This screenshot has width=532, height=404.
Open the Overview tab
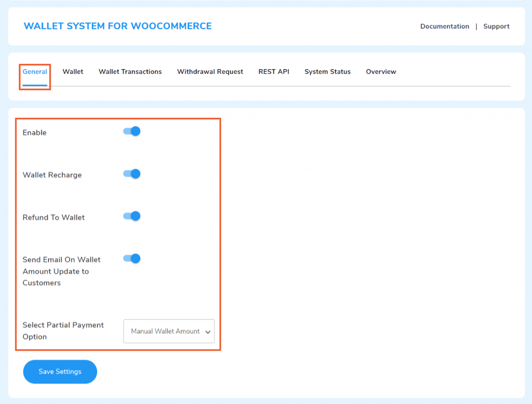381,72
